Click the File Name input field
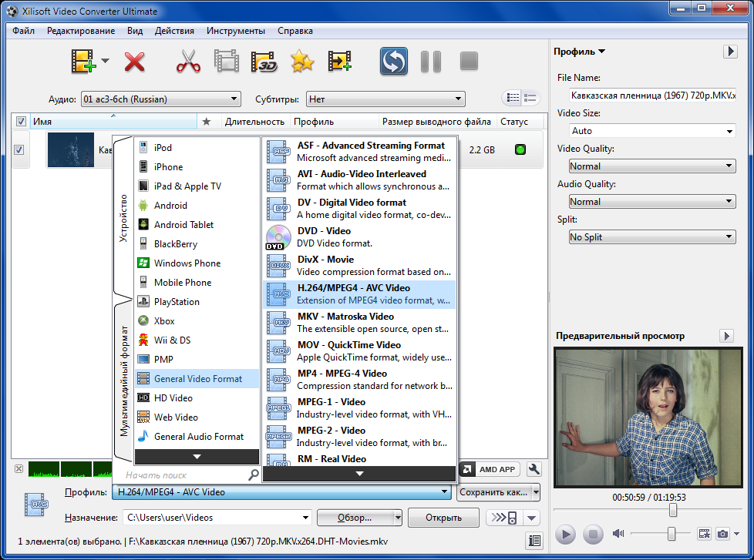Screen dimensions: 754x560 (x=652, y=95)
